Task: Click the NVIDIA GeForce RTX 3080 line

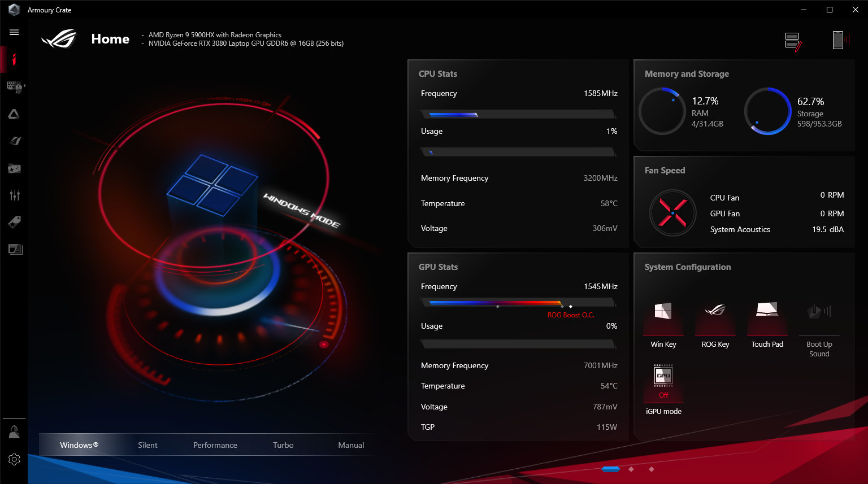Action: [x=246, y=43]
